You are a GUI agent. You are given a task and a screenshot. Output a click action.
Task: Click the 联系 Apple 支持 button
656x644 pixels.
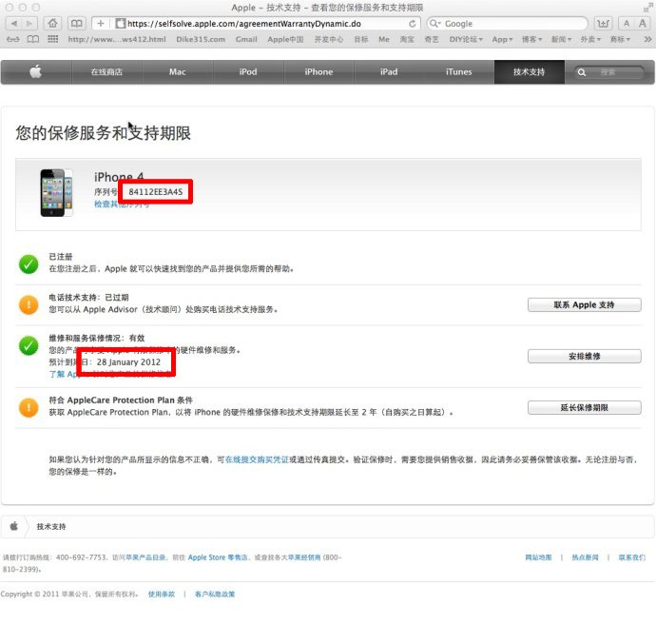pos(584,304)
